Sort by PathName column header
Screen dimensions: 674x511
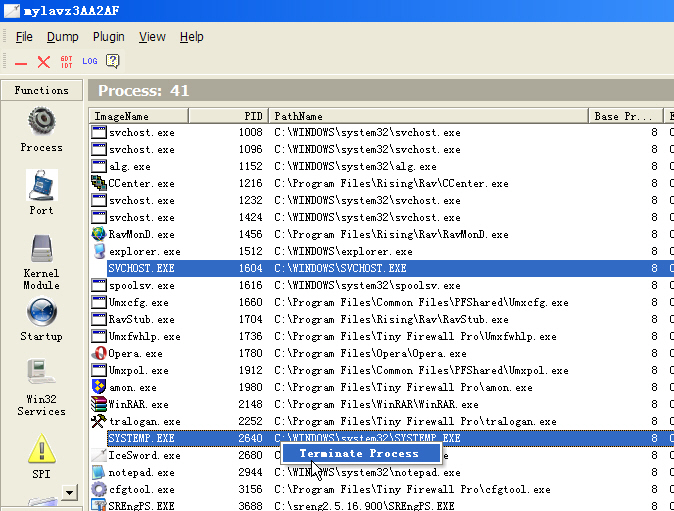(428, 116)
